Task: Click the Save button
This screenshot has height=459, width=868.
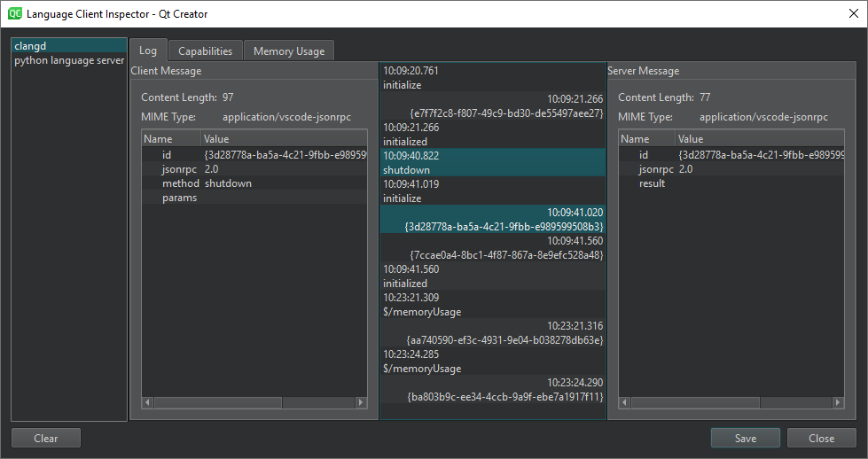Action: [x=745, y=438]
